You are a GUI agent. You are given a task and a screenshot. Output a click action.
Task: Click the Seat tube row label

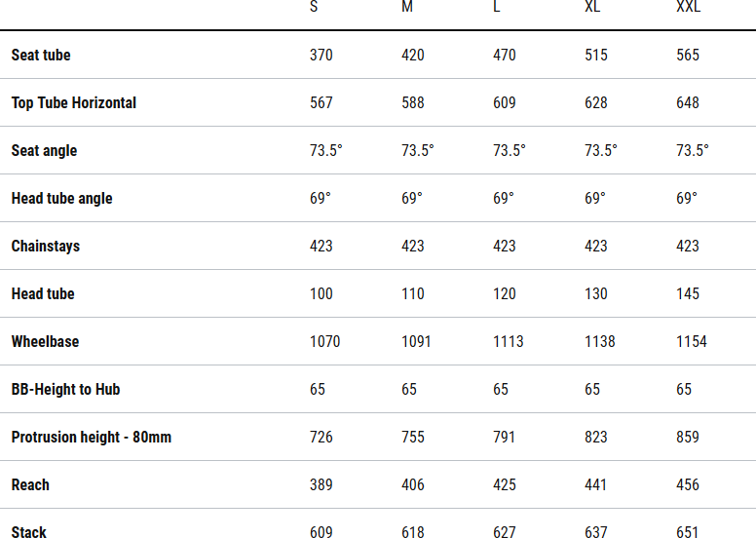coord(41,56)
